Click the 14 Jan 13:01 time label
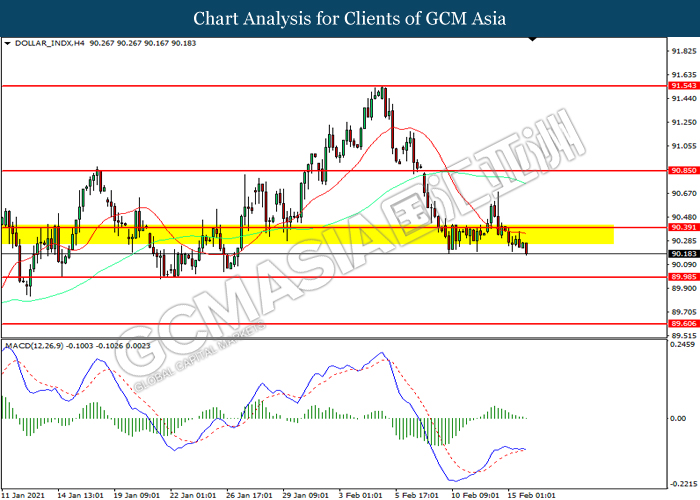This screenshot has height=500, width=700. point(80,496)
